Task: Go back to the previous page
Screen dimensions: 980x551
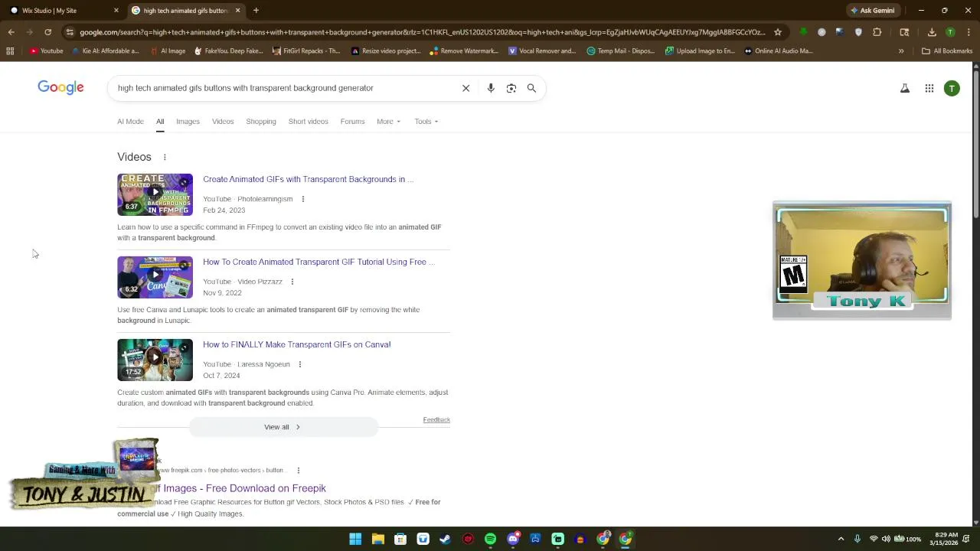Action: pyautogui.click(x=11, y=32)
